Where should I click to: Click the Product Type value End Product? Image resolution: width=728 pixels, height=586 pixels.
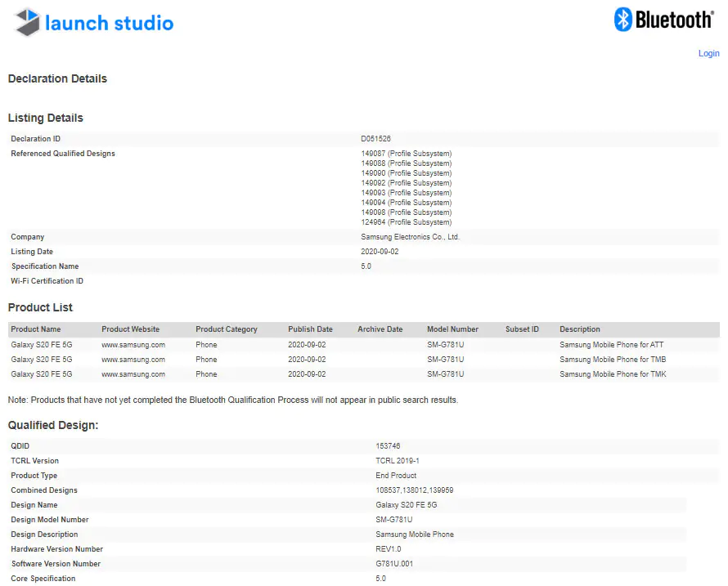click(396, 476)
